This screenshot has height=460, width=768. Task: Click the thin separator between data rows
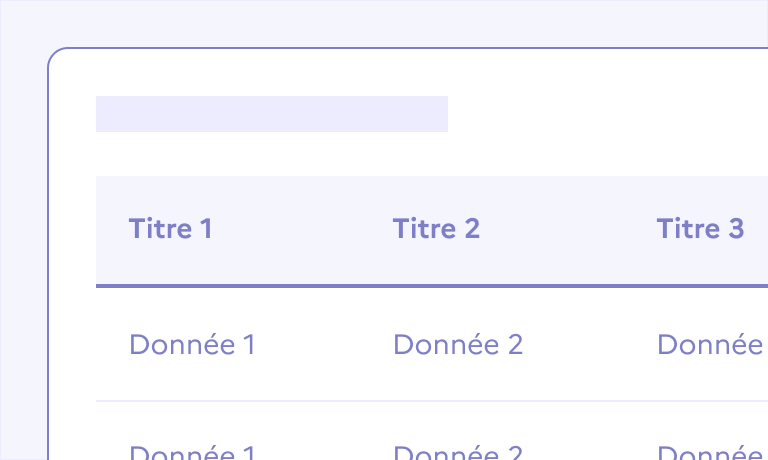[430, 401]
